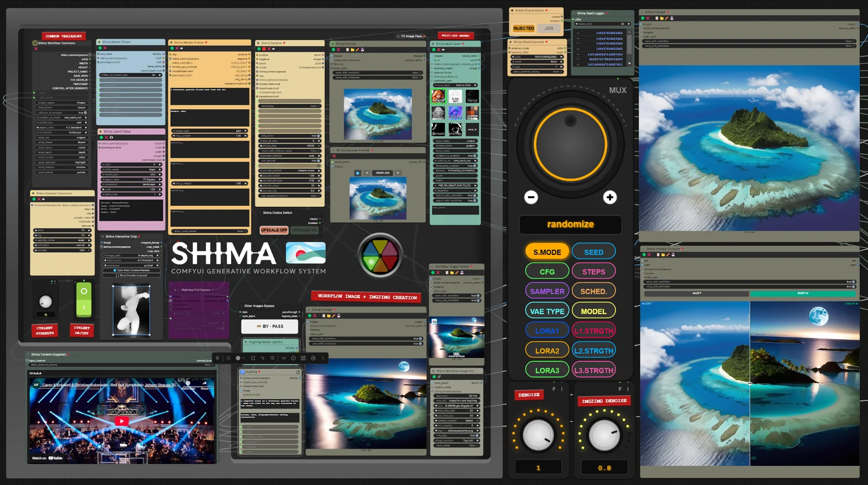
Task: Toggle allow_external_linking in Shima Seed Controller
Action: click(x=537, y=72)
